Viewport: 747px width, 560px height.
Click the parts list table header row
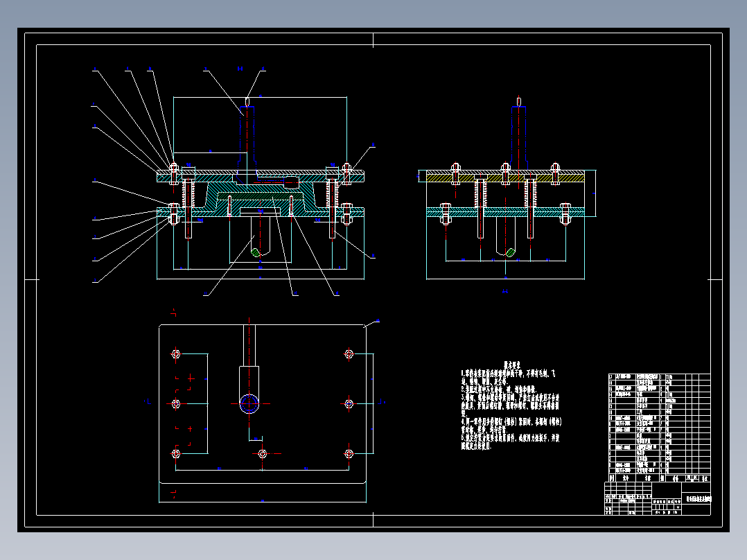(660, 478)
